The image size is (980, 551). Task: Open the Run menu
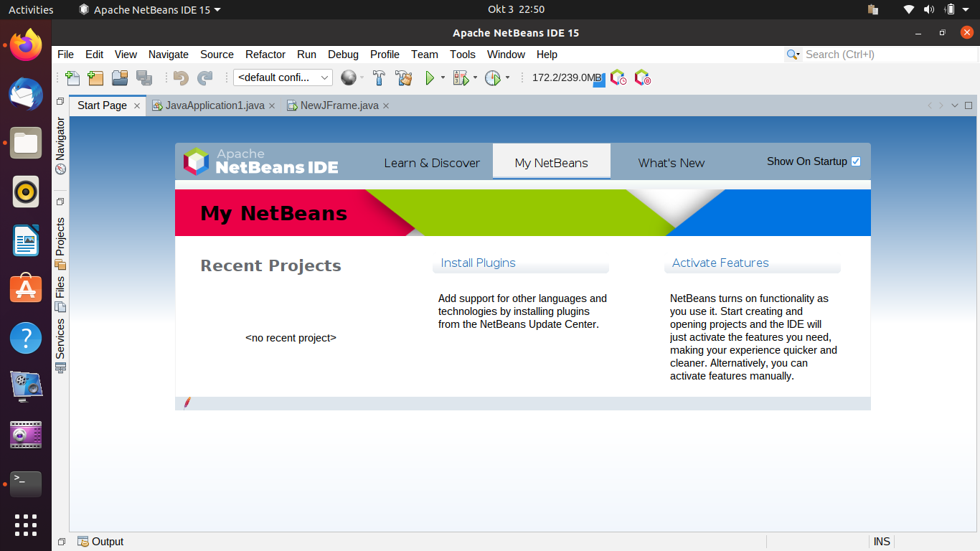306,55
